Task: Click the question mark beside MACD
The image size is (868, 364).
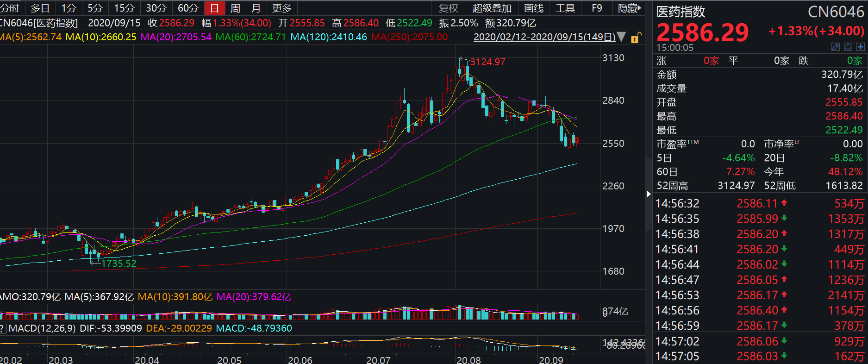Action: click(2, 328)
